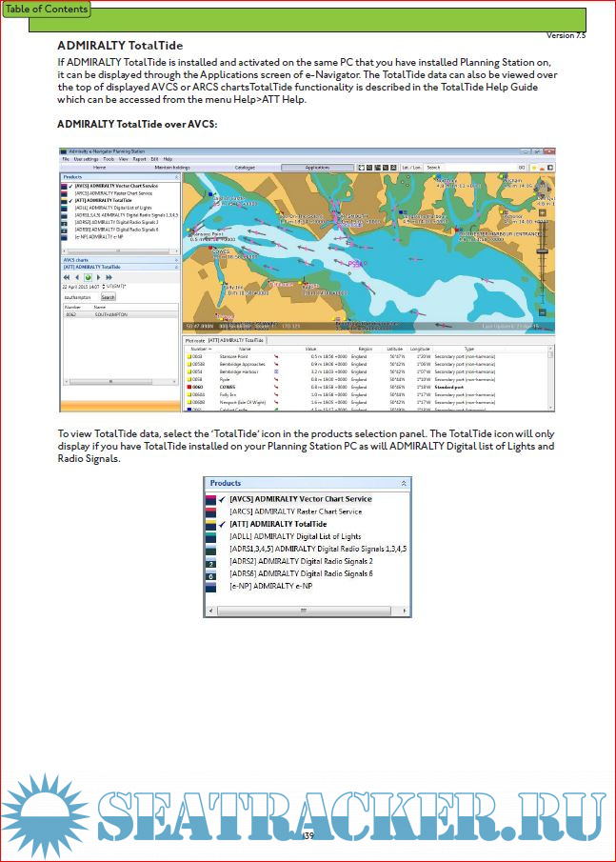Collapse the AVCS charts panel in screenshot
The height and width of the screenshot is (862, 616).
(x=175, y=259)
